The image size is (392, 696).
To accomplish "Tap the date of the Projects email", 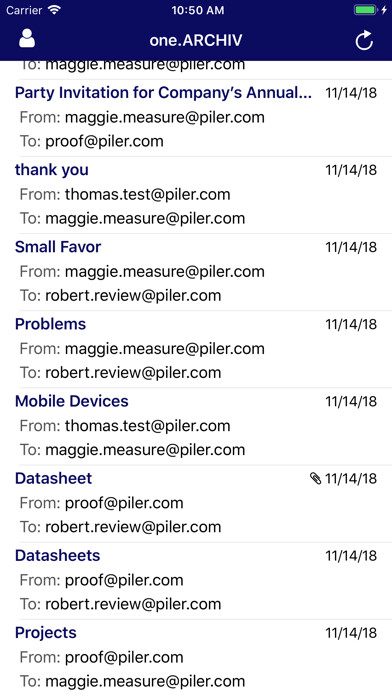I will point(351,633).
